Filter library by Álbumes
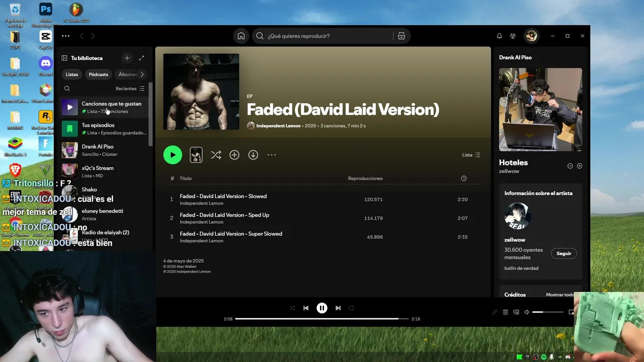The width and height of the screenshot is (644, 362). point(127,74)
